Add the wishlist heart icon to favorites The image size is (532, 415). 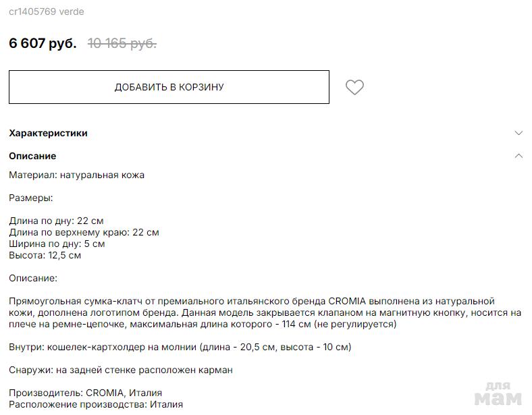tap(354, 87)
